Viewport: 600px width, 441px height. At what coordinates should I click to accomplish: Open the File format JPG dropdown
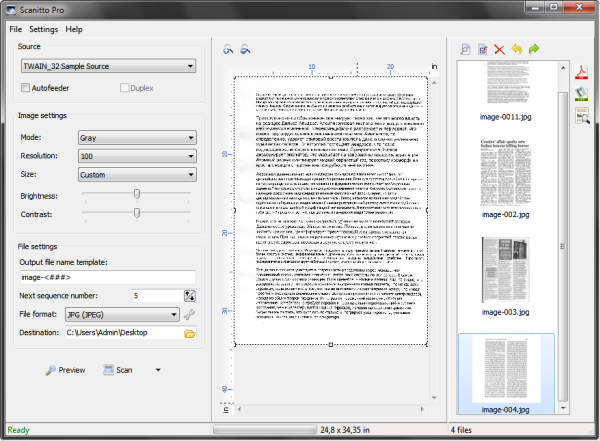[124, 314]
